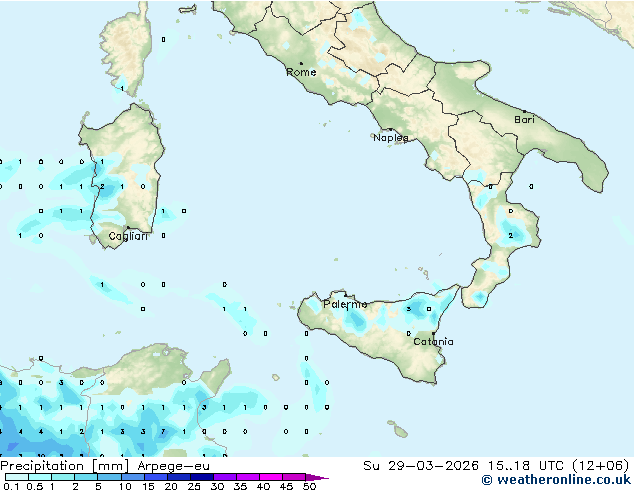Click the '2' precipitation value in Calabria
Viewport: 634px width, 490px height.
(x=511, y=235)
